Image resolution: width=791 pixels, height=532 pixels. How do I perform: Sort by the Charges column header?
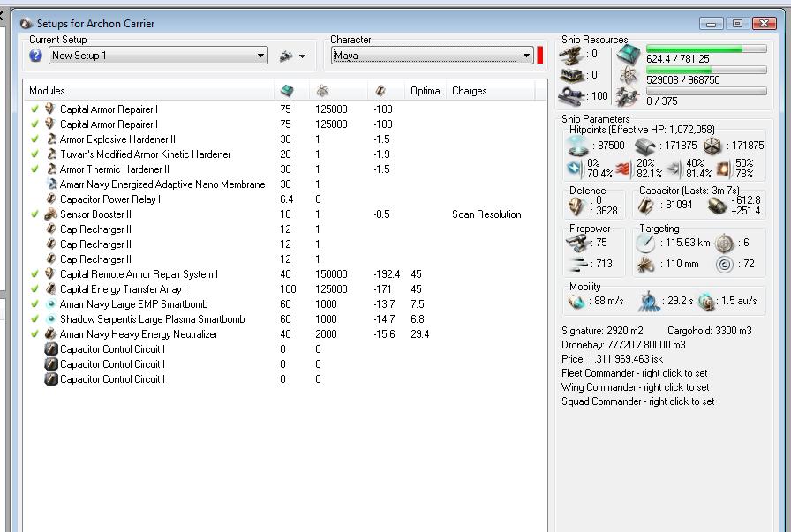click(x=469, y=91)
